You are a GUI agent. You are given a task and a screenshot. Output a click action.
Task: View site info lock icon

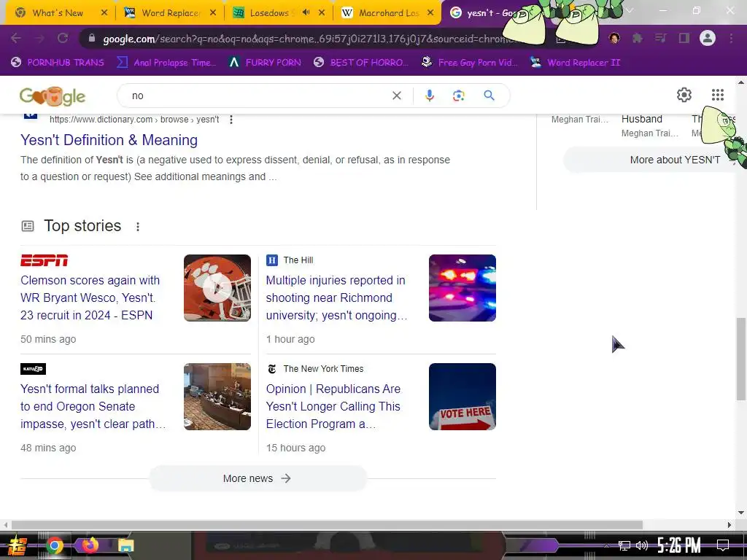[x=91, y=38]
